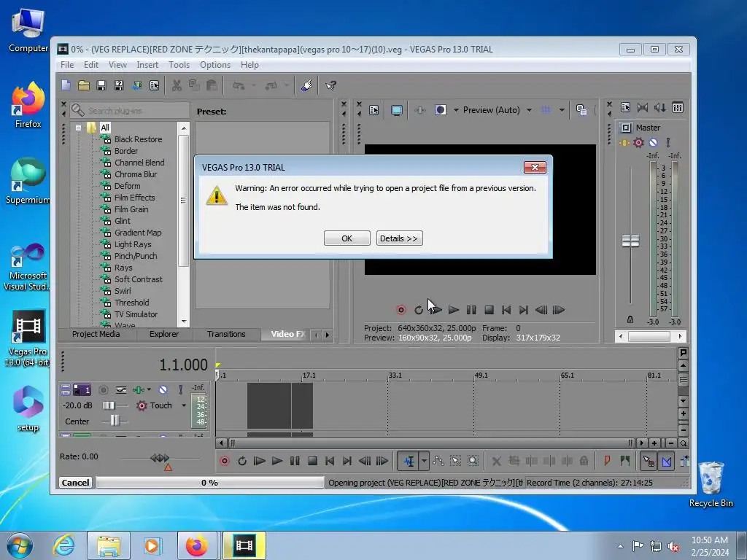Viewport: 747px width, 560px height.
Task: Select the Chroma Blur effect
Action: pyautogui.click(x=136, y=174)
